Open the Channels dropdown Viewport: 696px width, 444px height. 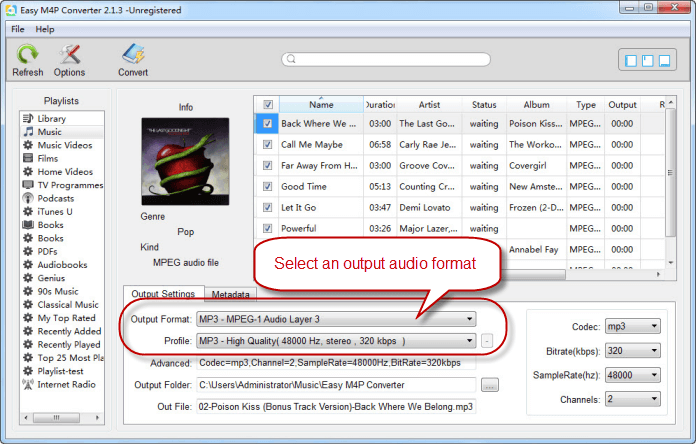click(633, 399)
